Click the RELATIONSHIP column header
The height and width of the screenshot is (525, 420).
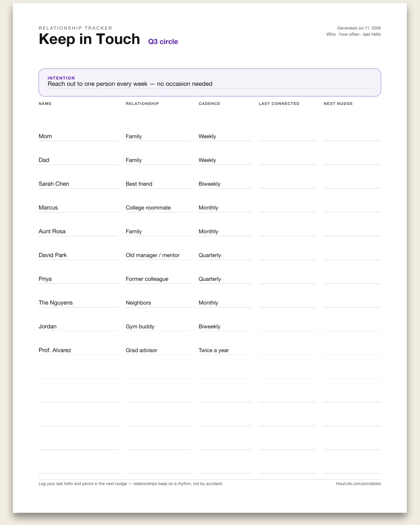(x=142, y=104)
